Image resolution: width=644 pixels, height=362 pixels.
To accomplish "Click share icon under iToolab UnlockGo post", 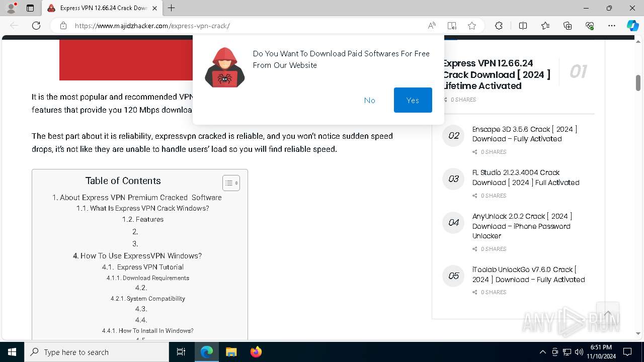I will click(475, 292).
